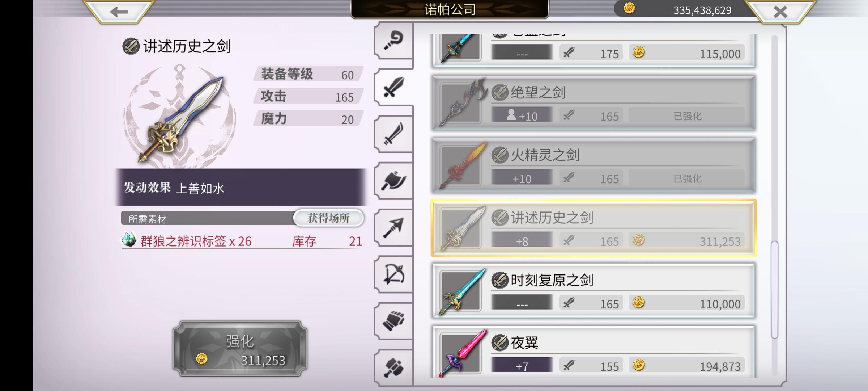Select 时刻复原之剑 list entry
The height and width of the screenshot is (391, 868).
(593, 291)
